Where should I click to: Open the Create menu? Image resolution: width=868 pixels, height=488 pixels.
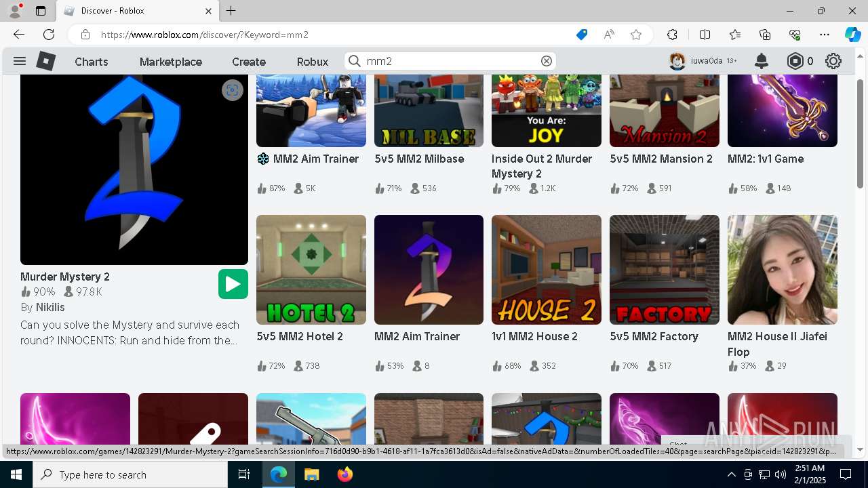click(x=249, y=62)
